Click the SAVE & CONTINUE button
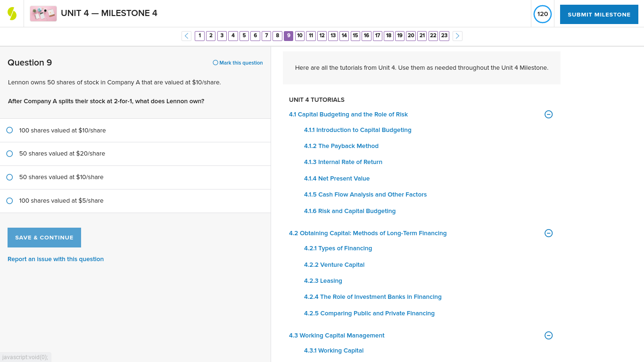The width and height of the screenshot is (644, 362). pyautogui.click(x=44, y=237)
